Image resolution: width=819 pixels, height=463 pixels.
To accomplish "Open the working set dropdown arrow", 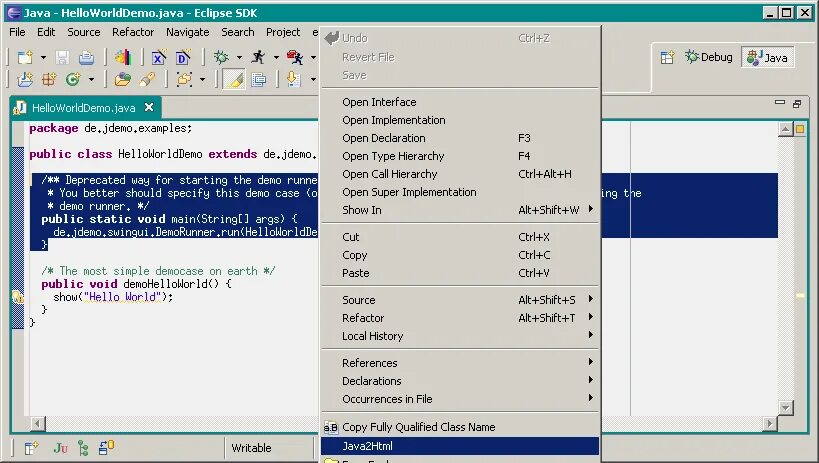I will coord(202,80).
